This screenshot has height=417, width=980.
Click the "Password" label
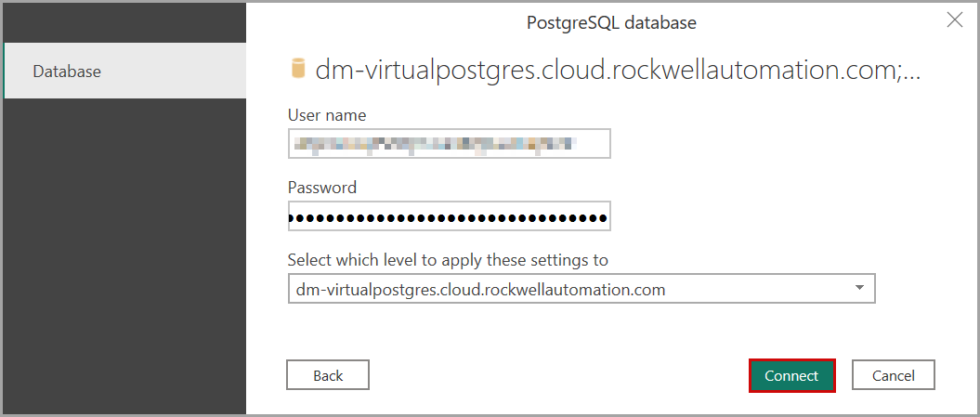click(x=321, y=187)
